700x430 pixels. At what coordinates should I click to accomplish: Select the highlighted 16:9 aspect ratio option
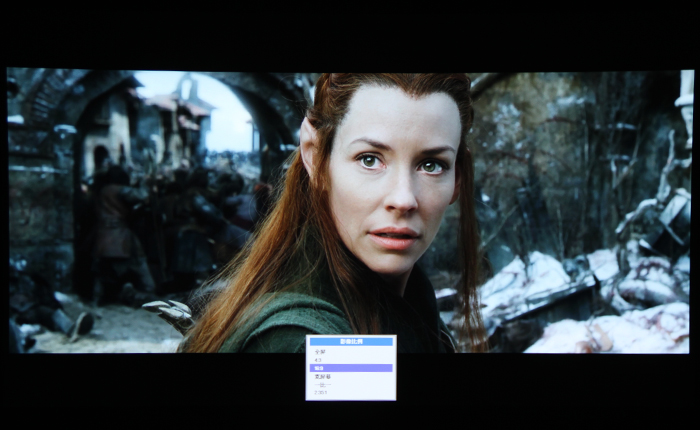(x=351, y=368)
